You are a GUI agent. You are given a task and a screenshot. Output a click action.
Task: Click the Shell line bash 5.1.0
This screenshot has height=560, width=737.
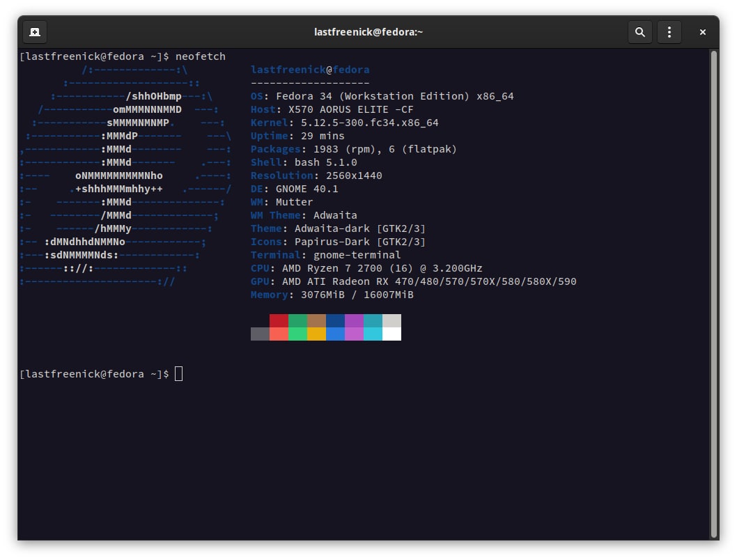coord(304,162)
